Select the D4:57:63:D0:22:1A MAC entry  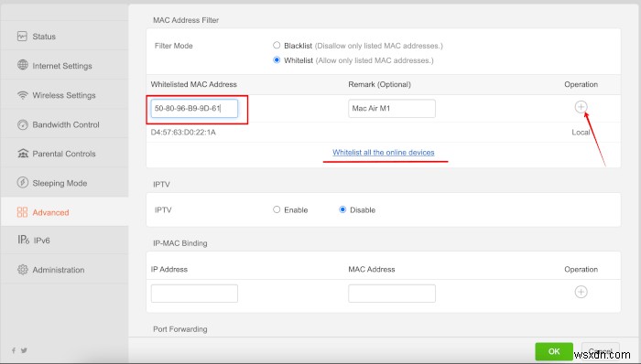click(183, 133)
